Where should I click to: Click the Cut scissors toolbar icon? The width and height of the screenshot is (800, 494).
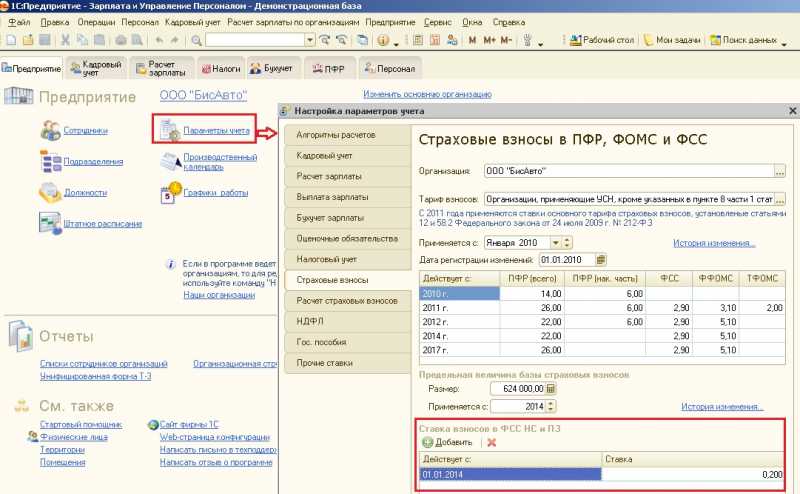click(x=65, y=40)
